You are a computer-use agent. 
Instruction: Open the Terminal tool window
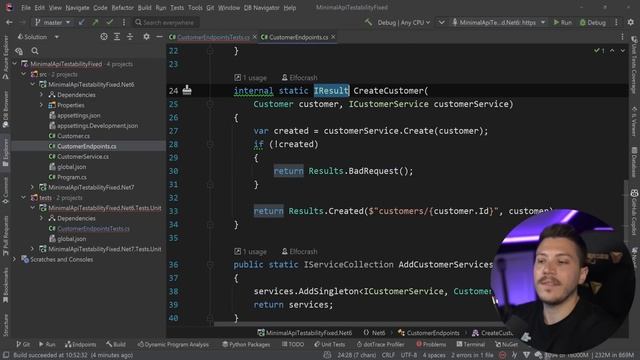coord(470,344)
